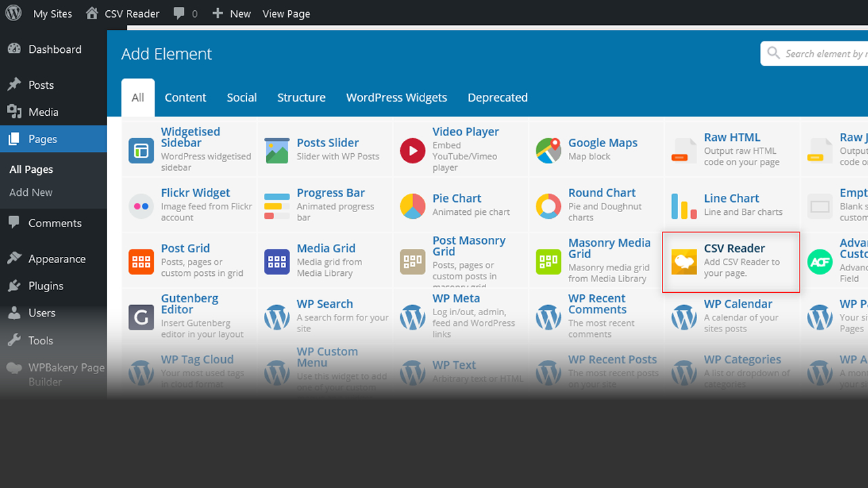Switch to the Deprecated tab
Screen dimensions: 868x488
coord(498,98)
